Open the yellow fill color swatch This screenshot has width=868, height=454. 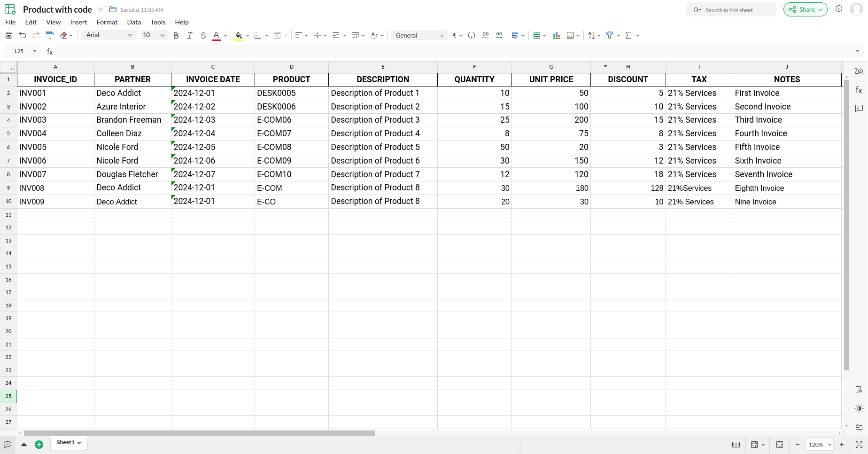[239, 35]
